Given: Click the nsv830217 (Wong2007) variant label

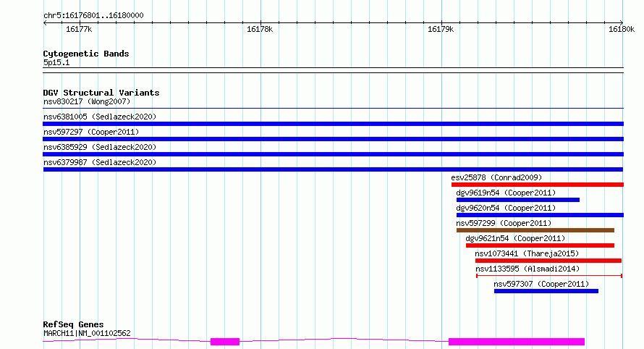Looking at the screenshot, I should [87, 101].
